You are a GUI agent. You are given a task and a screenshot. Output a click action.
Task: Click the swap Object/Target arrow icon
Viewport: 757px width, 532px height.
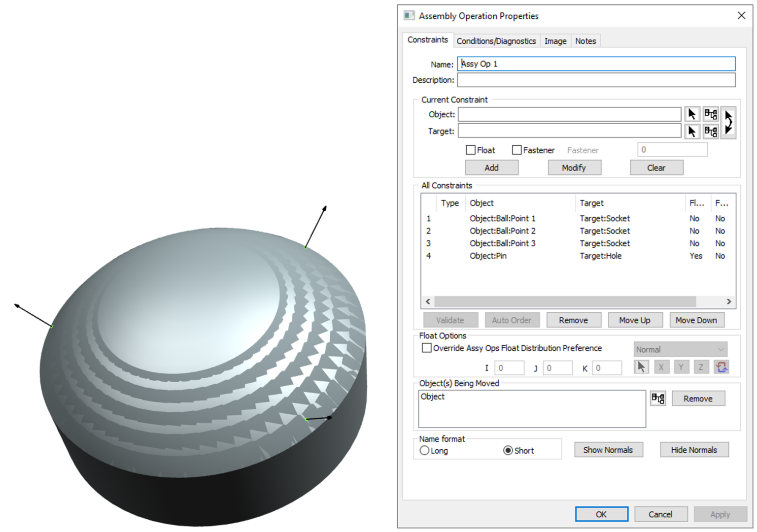coord(728,122)
